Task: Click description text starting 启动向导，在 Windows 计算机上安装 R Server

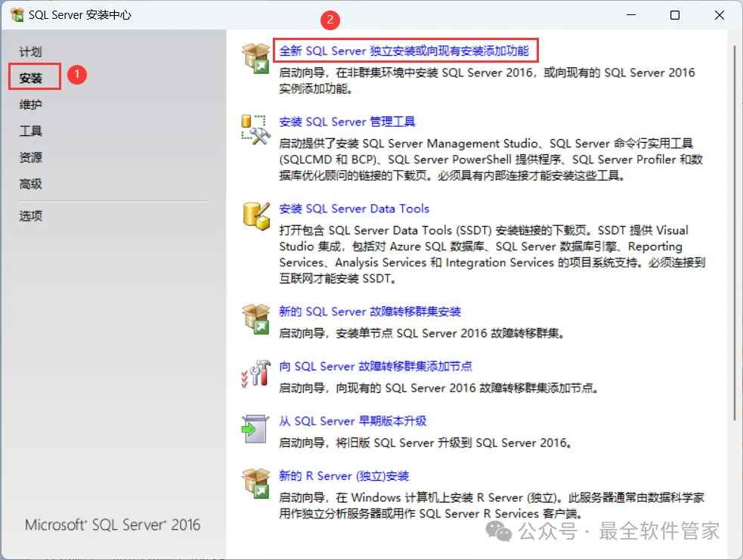Action: pyautogui.click(x=491, y=506)
